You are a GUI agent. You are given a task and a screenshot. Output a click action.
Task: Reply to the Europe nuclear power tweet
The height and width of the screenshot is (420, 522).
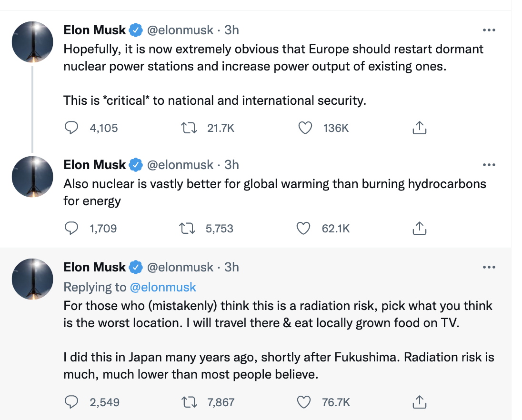[x=71, y=128]
